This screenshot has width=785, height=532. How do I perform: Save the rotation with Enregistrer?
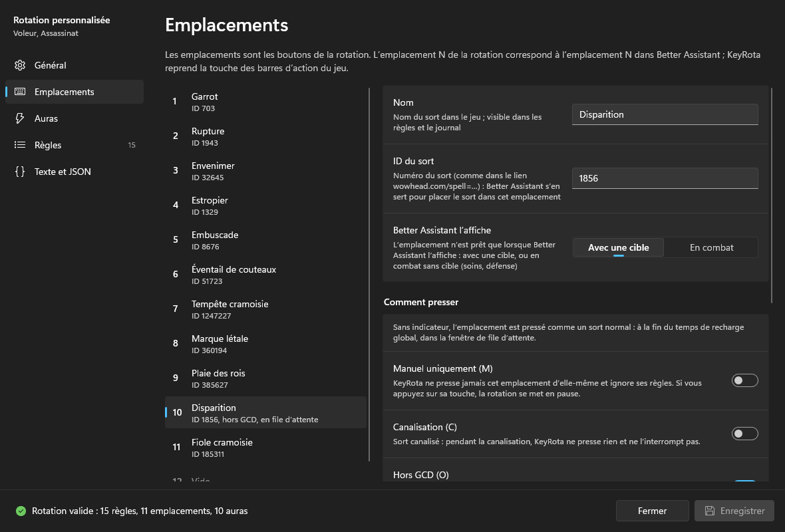point(734,511)
